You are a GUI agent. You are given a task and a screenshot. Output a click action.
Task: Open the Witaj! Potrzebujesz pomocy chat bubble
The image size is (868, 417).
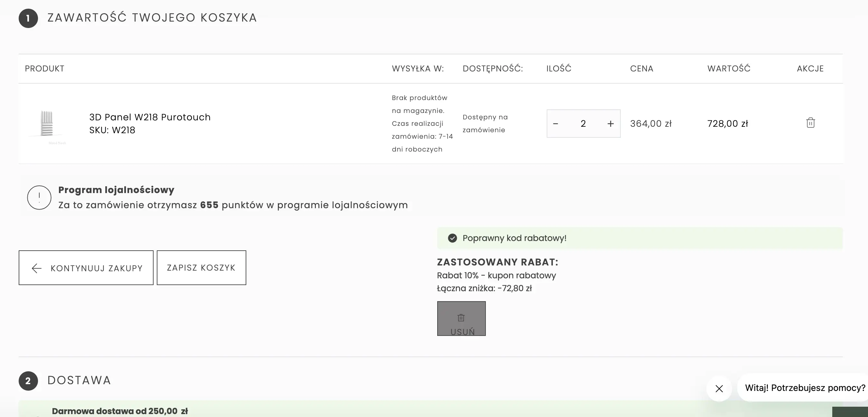coord(805,388)
